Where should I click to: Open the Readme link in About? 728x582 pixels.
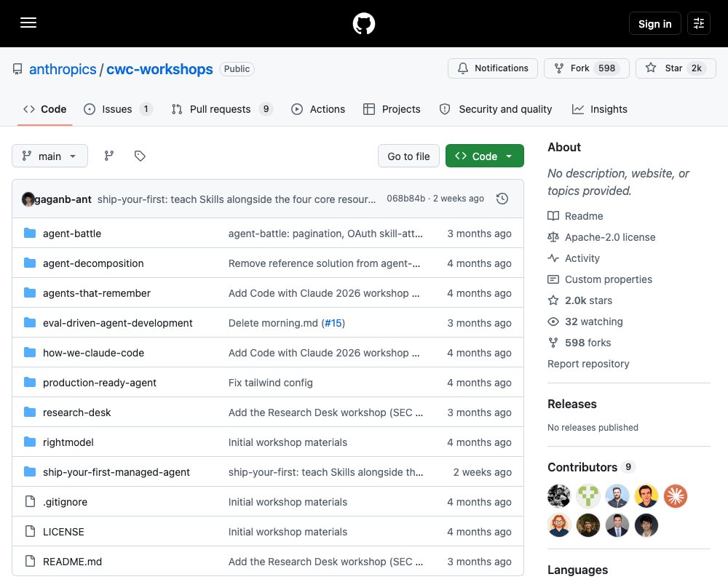click(575, 216)
